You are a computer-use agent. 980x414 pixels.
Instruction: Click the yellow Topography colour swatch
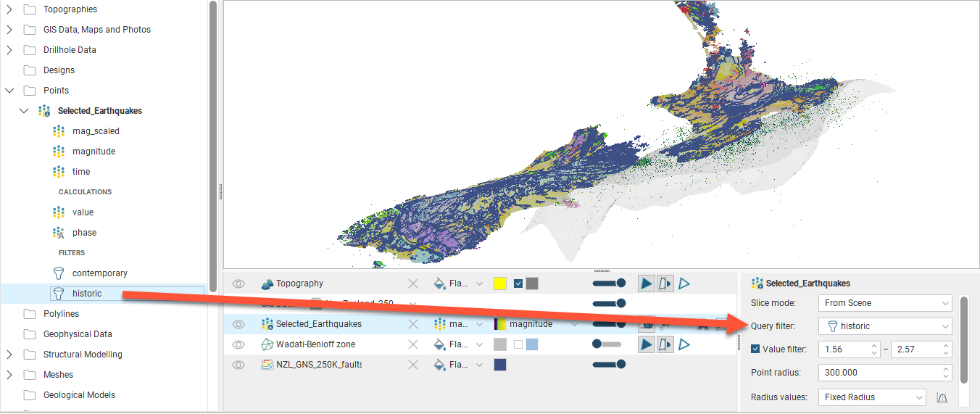[499, 283]
